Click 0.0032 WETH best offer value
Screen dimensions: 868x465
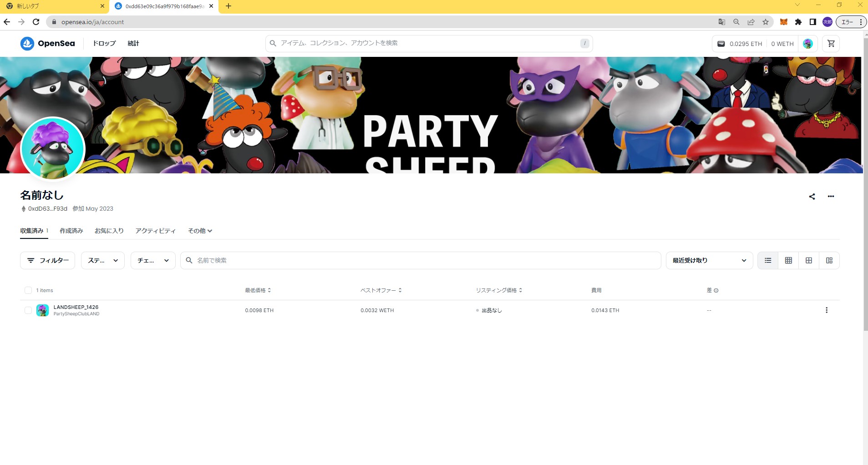pos(377,310)
